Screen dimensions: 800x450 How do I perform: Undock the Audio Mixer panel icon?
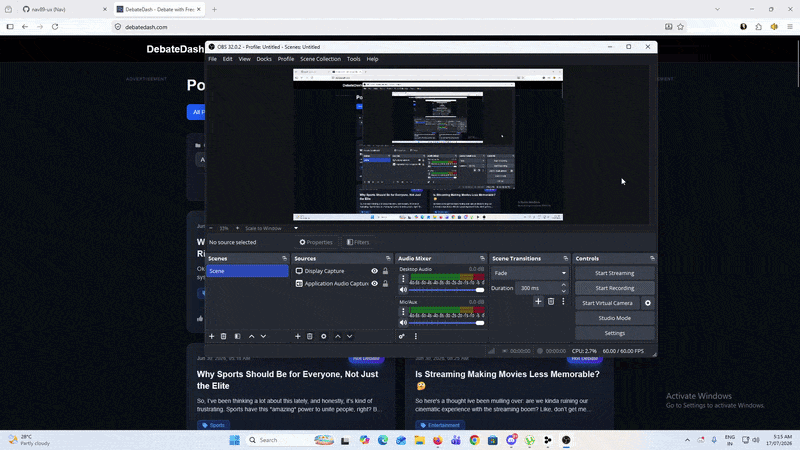[x=482, y=258]
